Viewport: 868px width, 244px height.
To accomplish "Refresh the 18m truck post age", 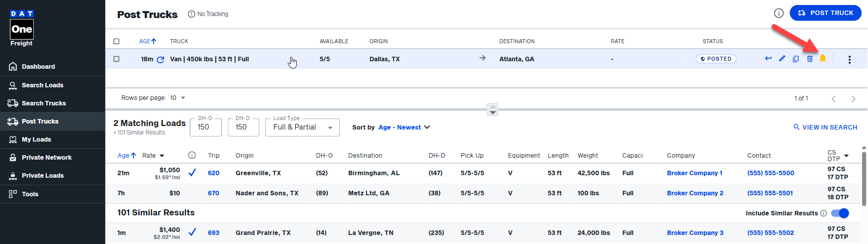I will [161, 59].
